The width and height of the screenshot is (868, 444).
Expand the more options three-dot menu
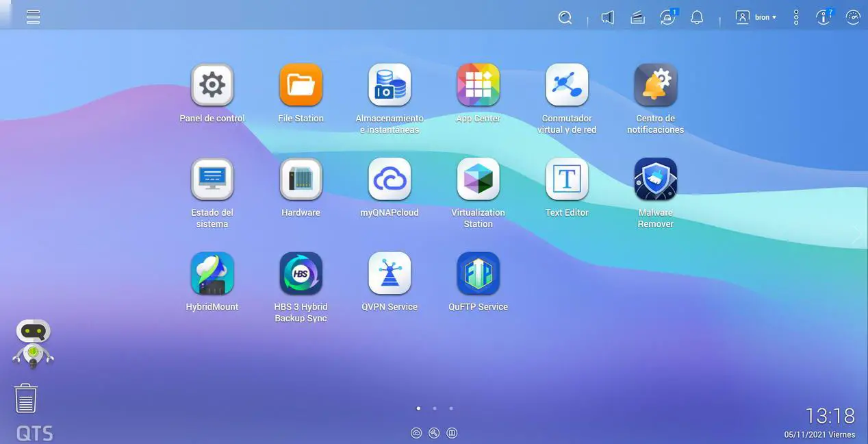795,17
